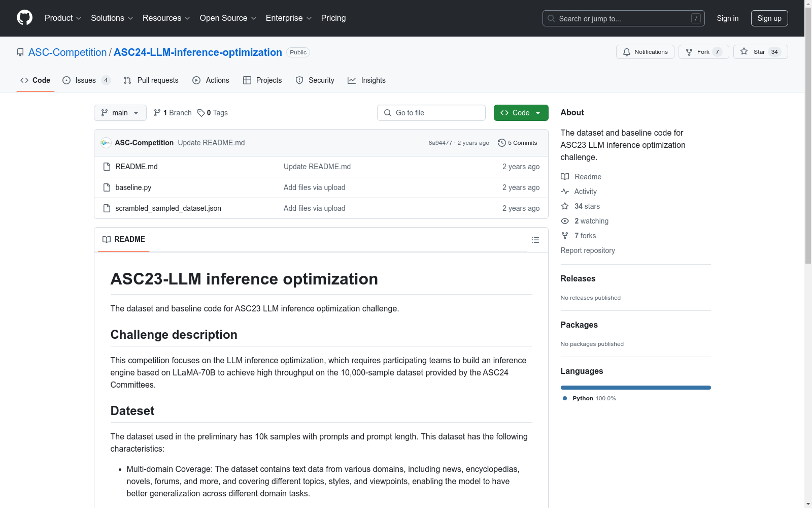Click the README.md file icon
This screenshot has height=508, width=812.
(x=107, y=167)
